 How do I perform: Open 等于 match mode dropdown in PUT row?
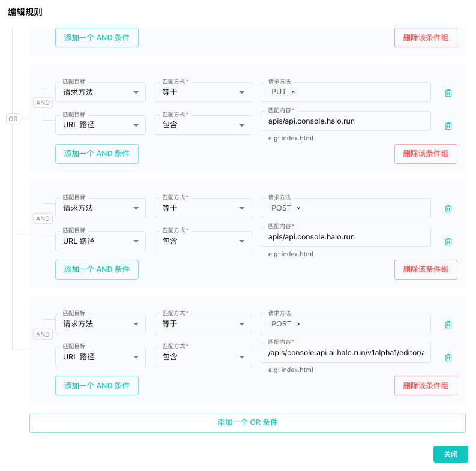click(x=203, y=92)
